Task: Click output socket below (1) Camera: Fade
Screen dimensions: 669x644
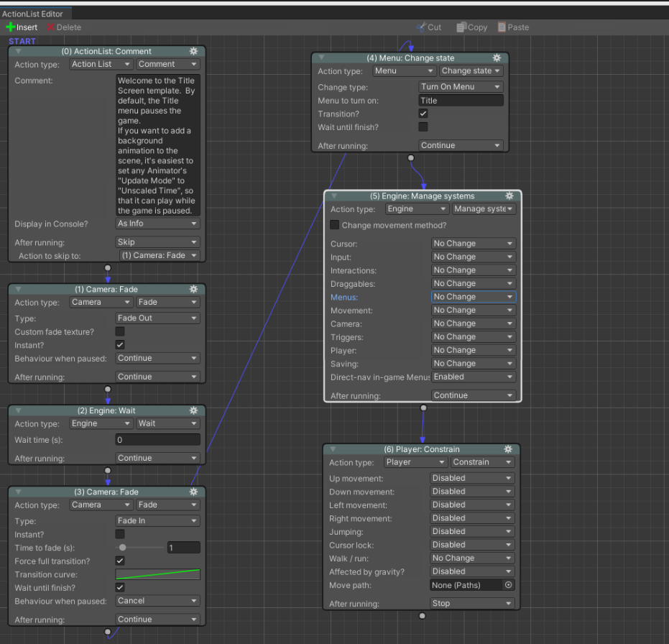Action: (x=108, y=390)
